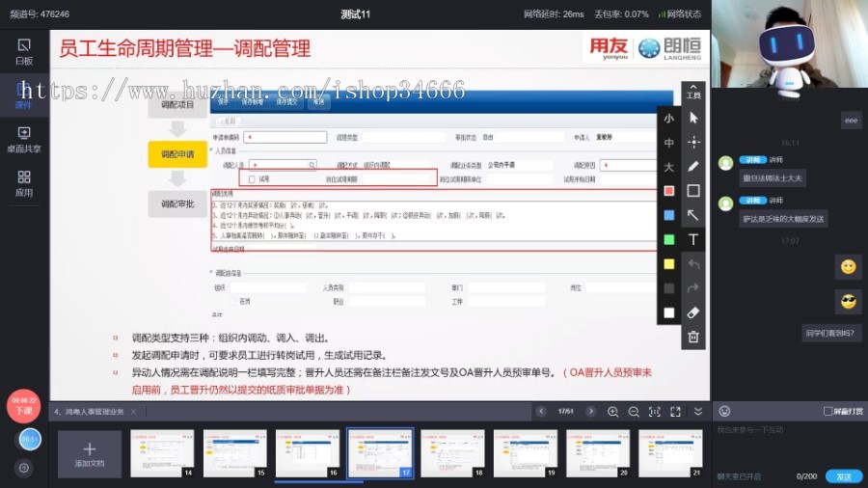
Task: Clear all annotations with trash icon
Action: [x=693, y=337]
